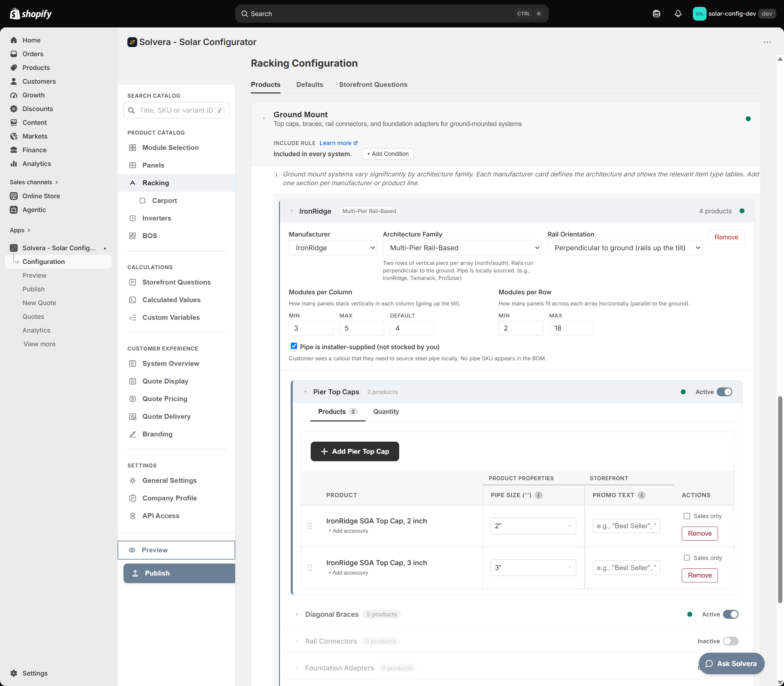The width and height of the screenshot is (784, 686).
Task: Click the Customers person icon
Action: click(14, 82)
